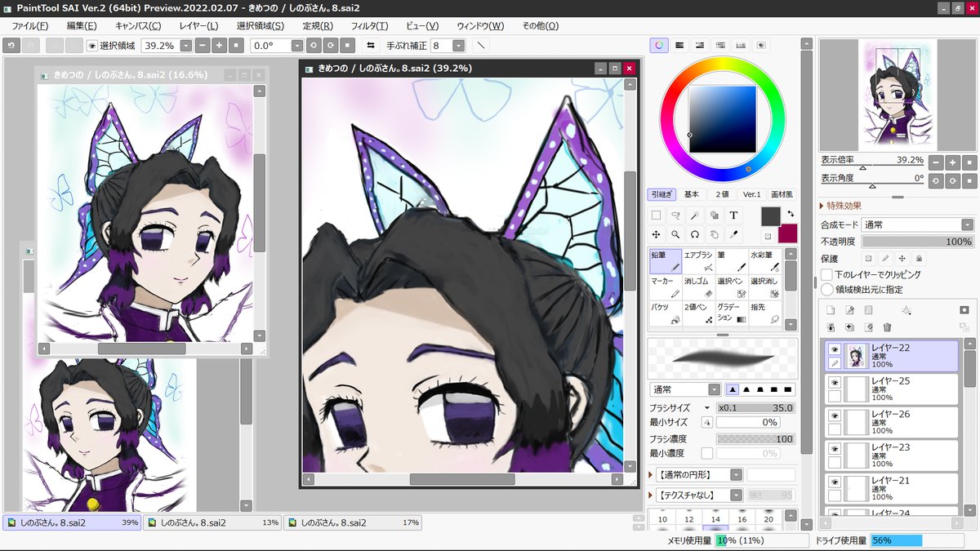
Task: Adjust the 不透明度 opacity slider
Action: (918, 242)
